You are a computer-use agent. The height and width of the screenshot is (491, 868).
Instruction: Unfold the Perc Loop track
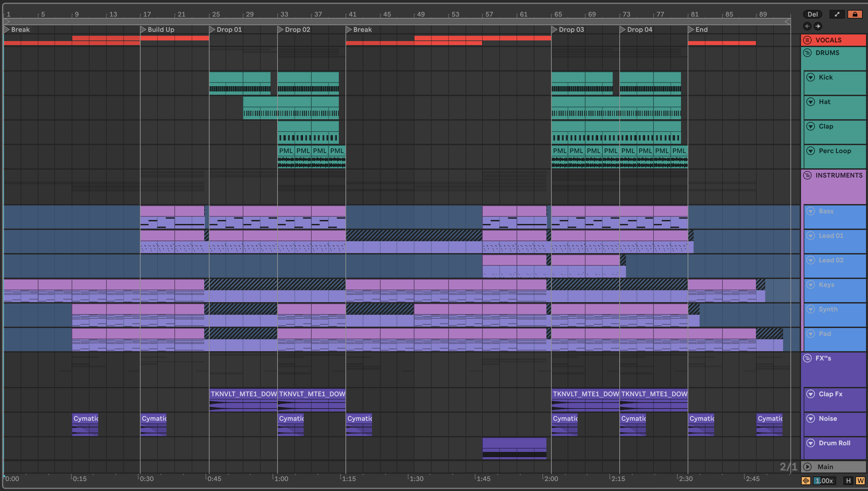point(811,151)
